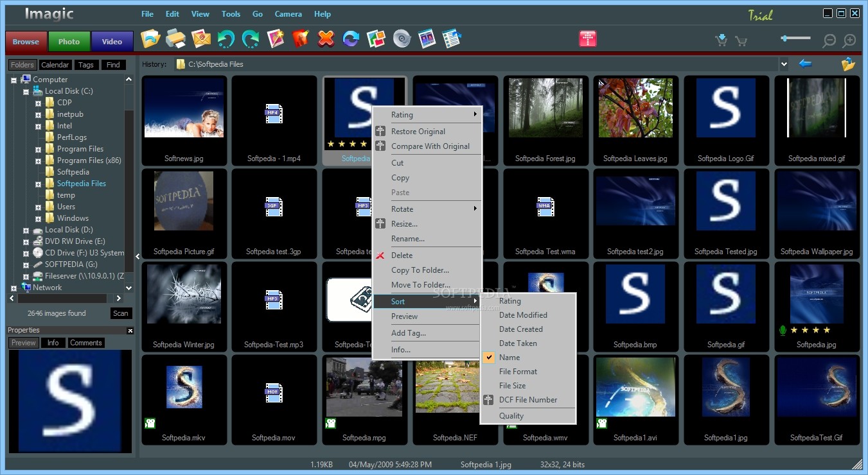Screen dimensions: 868x475
Task: Select the checked Name sort option
Action: coord(527,358)
